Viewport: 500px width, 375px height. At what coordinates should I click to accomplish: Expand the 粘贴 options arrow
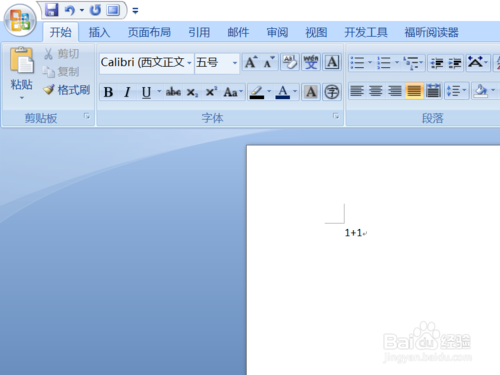coord(22,98)
